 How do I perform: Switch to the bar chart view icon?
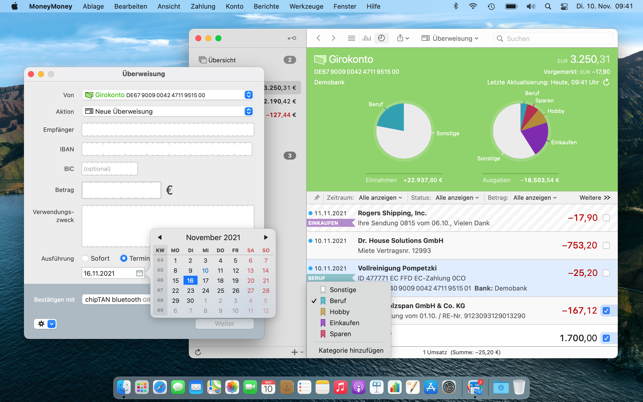click(x=366, y=38)
